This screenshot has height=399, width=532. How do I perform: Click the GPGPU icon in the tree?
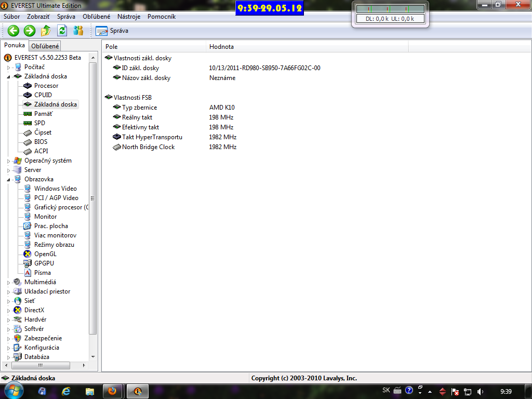27,263
